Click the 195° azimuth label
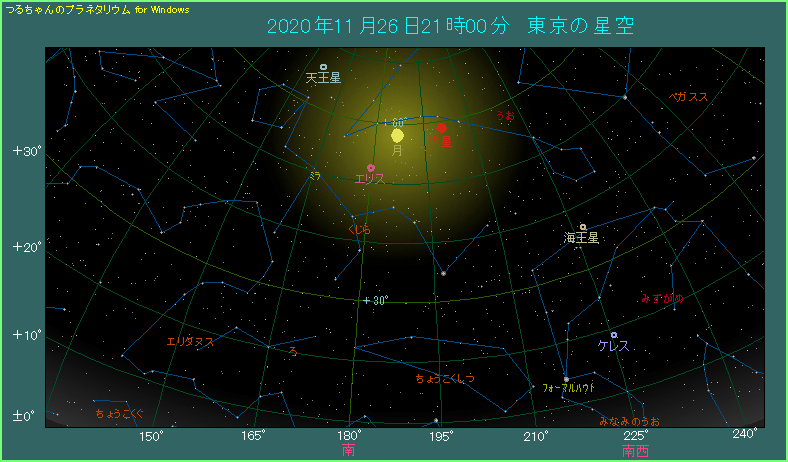The image size is (788, 462). click(442, 435)
